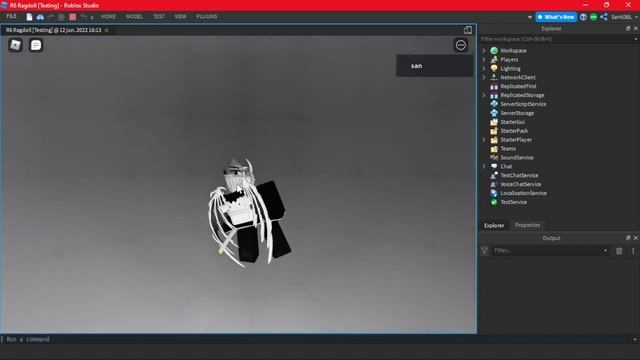Select the ServerScriptService icon
Screen dimensions: 640x360
(494, 104)
